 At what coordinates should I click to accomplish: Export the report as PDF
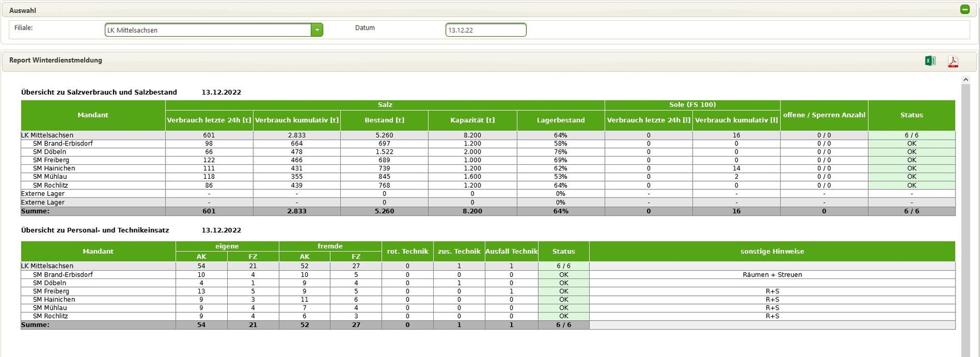pyautogui.click(x=953, y=61)
